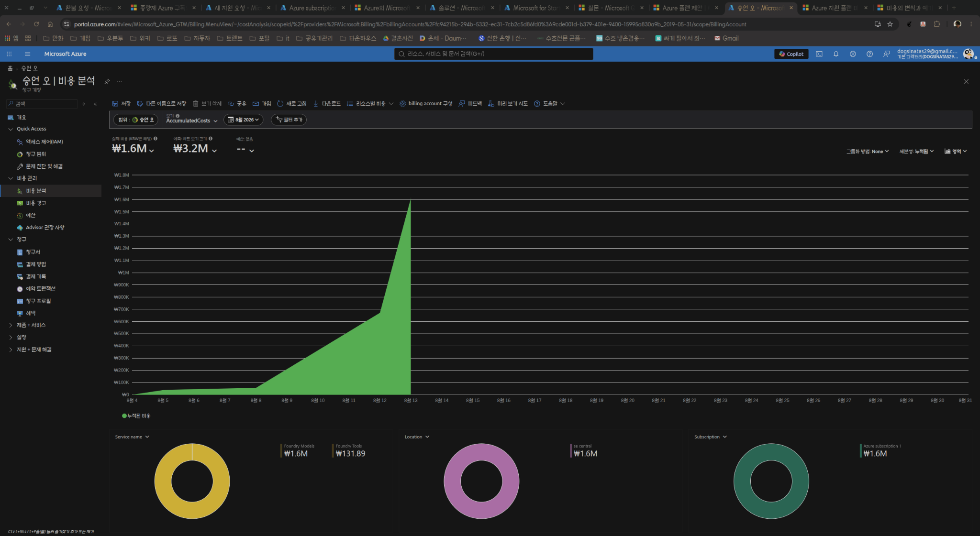Open 비용 경고 in the sidebar
980x536 pixels.
(x=36, y=203)
